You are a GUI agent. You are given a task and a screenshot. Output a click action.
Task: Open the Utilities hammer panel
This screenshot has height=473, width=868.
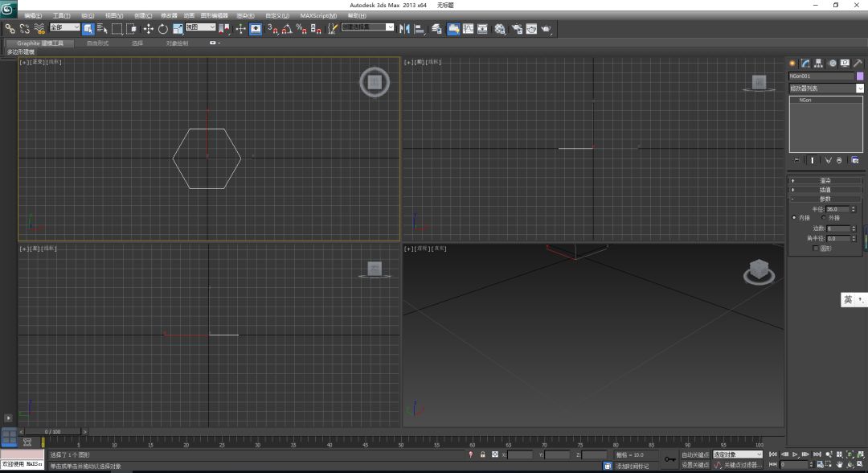858,63
